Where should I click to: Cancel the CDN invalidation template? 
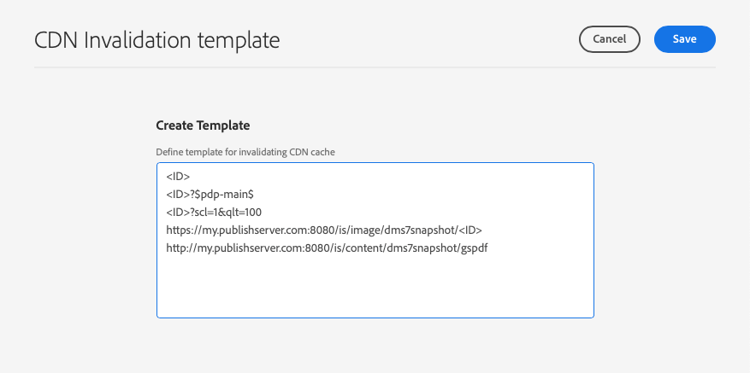(x=609, y=39)
